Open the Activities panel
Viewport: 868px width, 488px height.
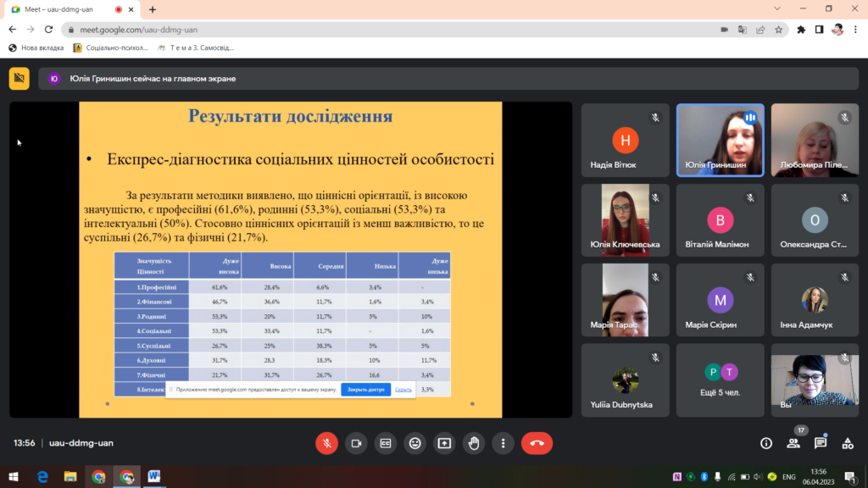(848, 443)
